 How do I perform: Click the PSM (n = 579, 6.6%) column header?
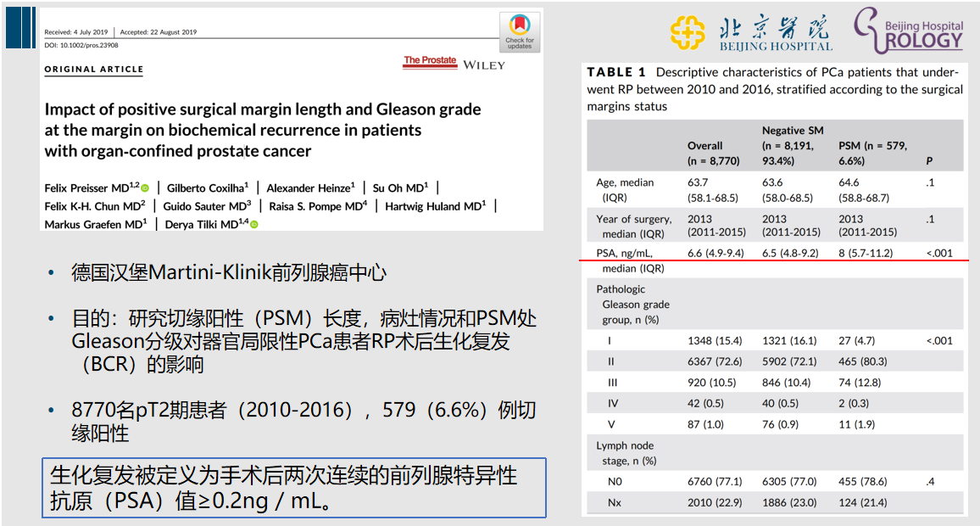point(872,154)
